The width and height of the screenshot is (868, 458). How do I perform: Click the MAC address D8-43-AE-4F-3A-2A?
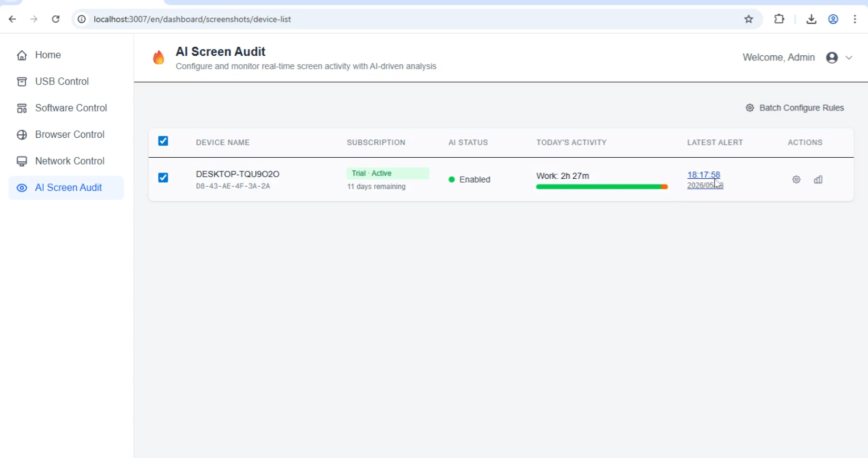click(233, 186)
